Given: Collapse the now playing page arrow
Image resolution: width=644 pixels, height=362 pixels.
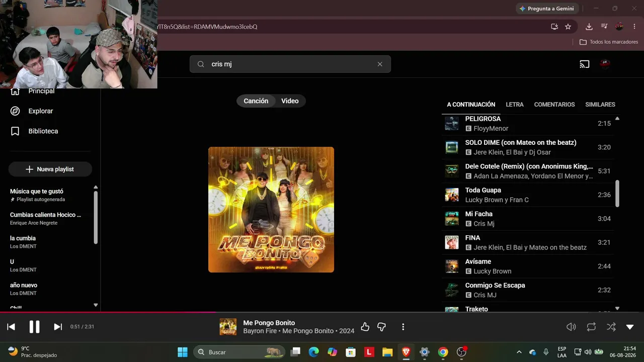Looking at the screenshot, I should (630, 327).
